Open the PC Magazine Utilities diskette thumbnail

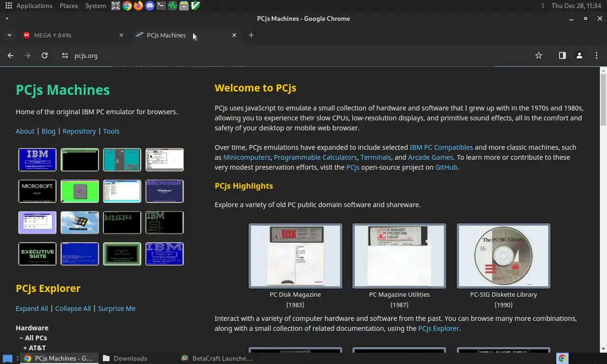(399, 256)
